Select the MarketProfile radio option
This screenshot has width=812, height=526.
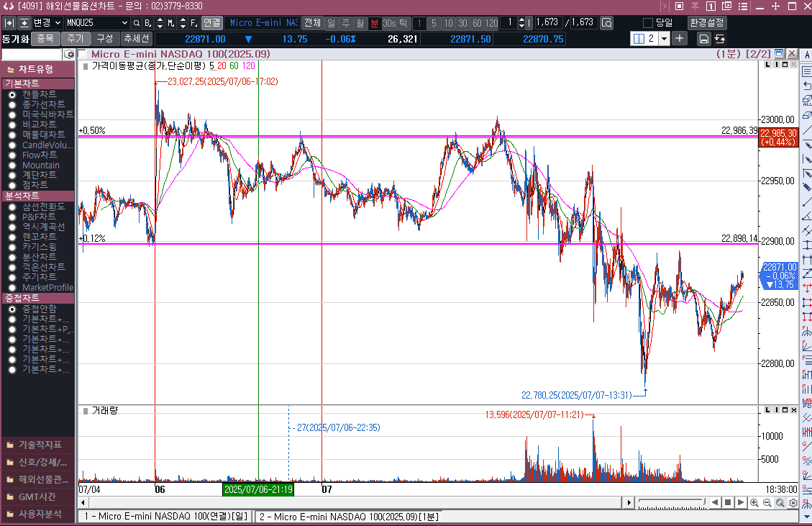12,288
